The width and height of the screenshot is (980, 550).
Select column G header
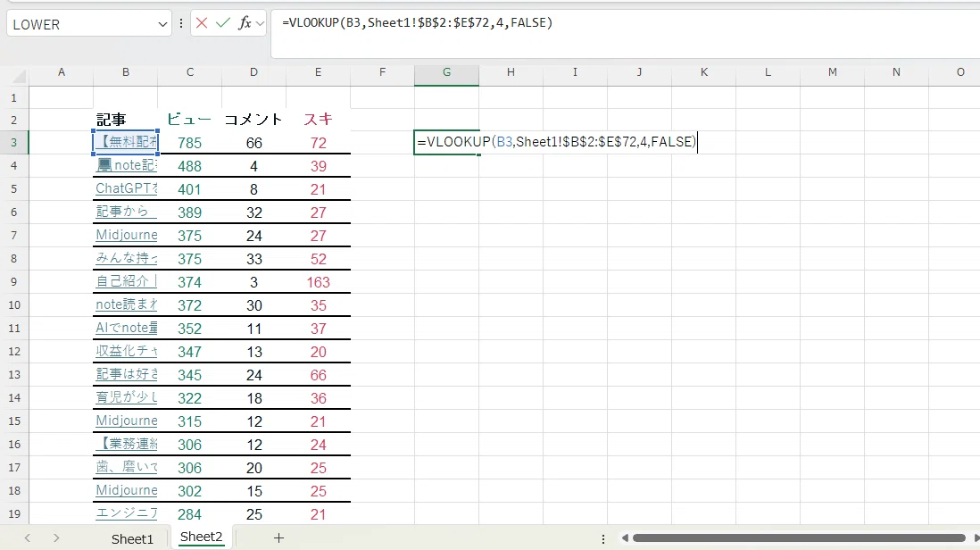tap(446, 72)
